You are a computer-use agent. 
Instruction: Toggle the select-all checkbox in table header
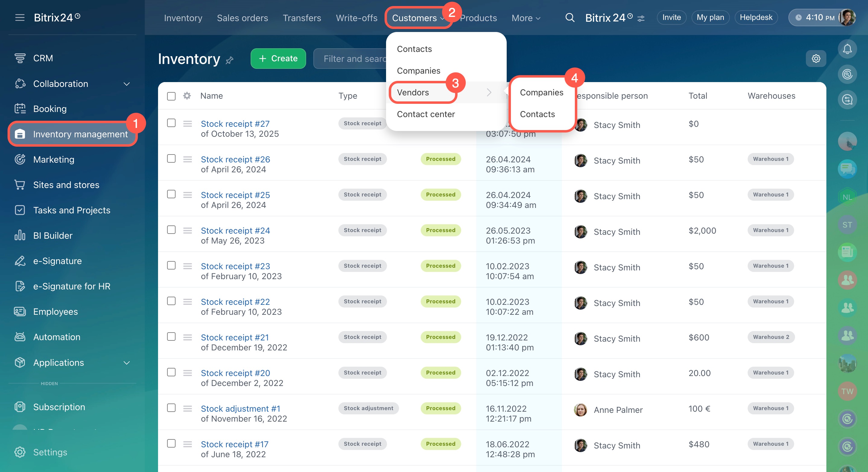(171, 96)
